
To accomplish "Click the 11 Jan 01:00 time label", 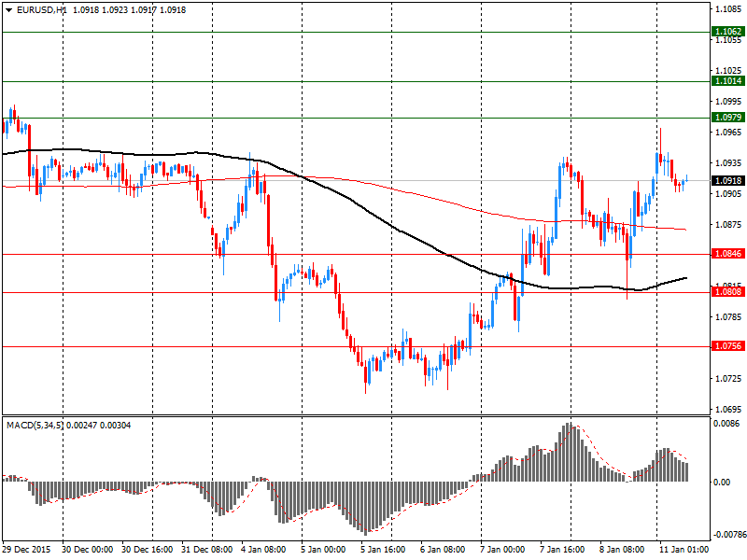I will coord(684,550).
